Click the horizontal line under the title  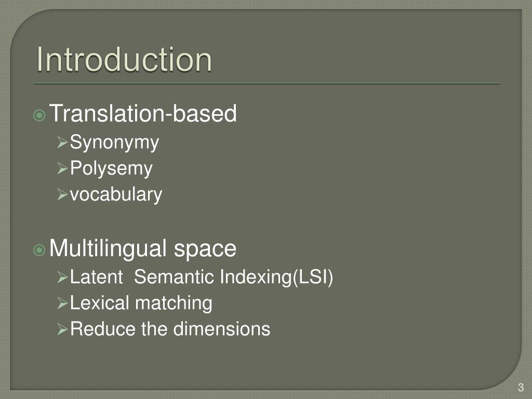(x=267, y=84)
